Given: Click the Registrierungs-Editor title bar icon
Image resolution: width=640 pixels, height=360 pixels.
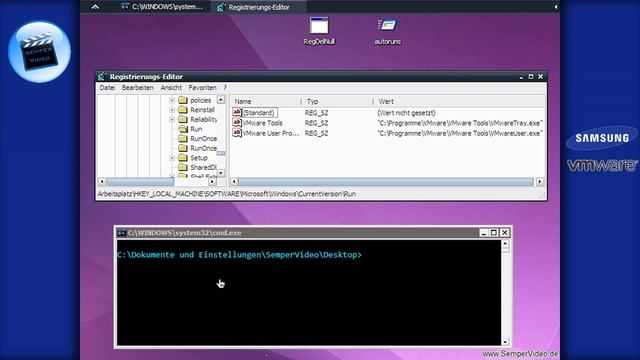Looking at the screenshot, I should [x=102, y=77].
